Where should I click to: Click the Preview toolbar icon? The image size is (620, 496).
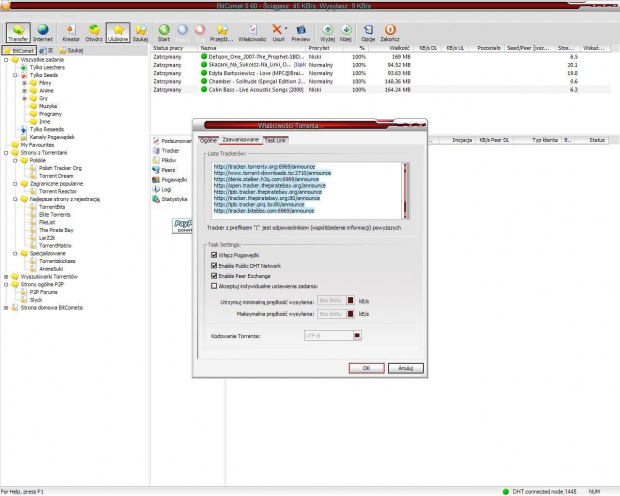point(301,32)
